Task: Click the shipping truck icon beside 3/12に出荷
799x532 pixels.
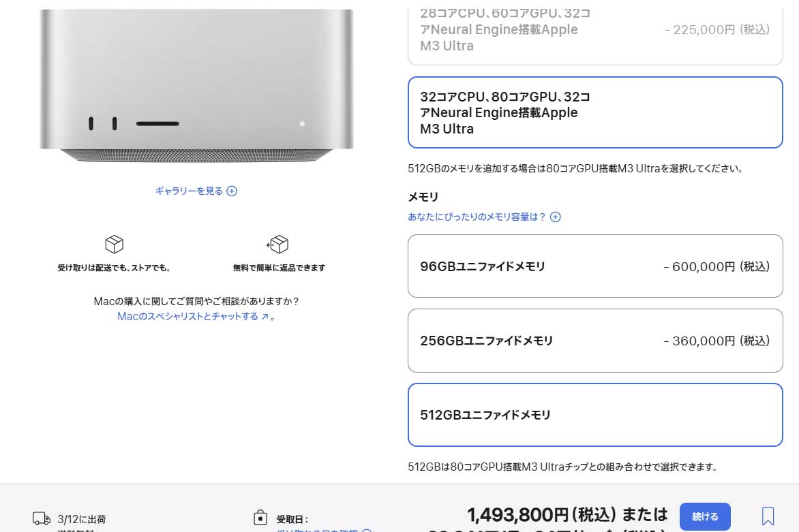Action: pos(42,519)
